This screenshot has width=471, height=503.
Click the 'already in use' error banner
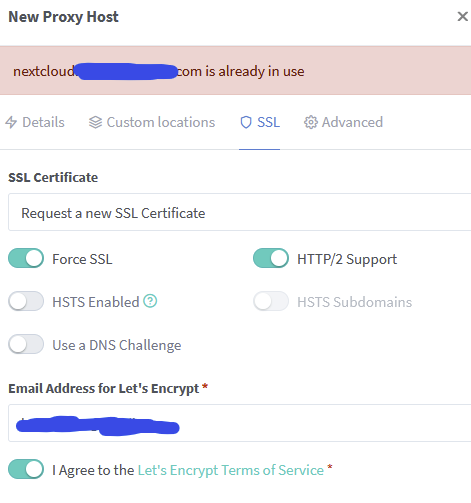[x=235, y=71]
